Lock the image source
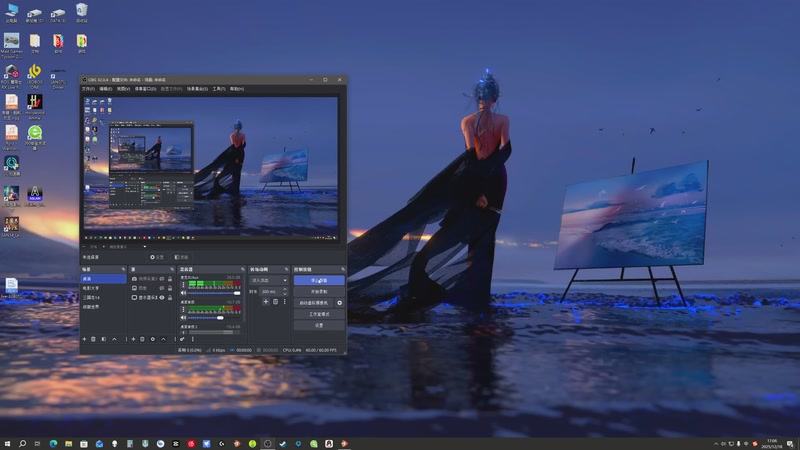This screenshot has height=450, width=800. click(x=170, y=288)
